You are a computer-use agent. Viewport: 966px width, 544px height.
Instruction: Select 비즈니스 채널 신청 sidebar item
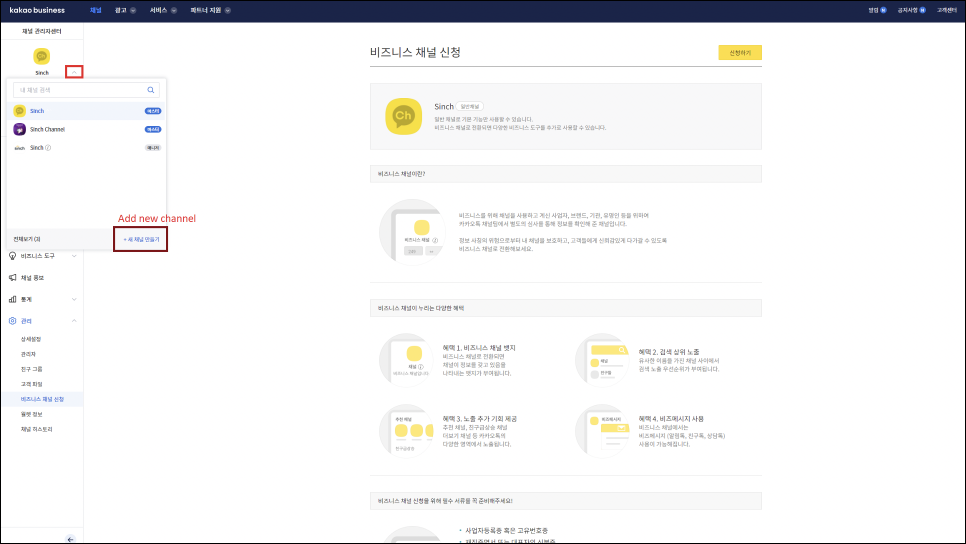pos(42,399)
